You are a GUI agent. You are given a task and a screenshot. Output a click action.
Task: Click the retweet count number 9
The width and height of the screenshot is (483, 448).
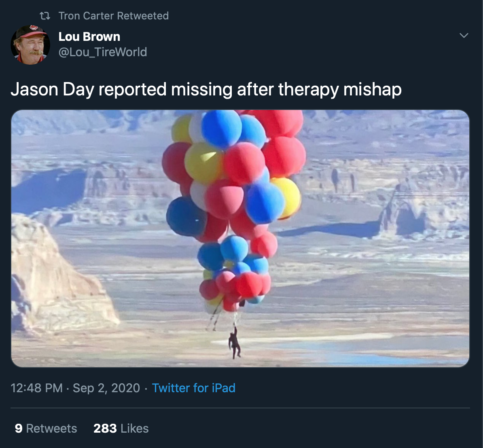[19, 428]
